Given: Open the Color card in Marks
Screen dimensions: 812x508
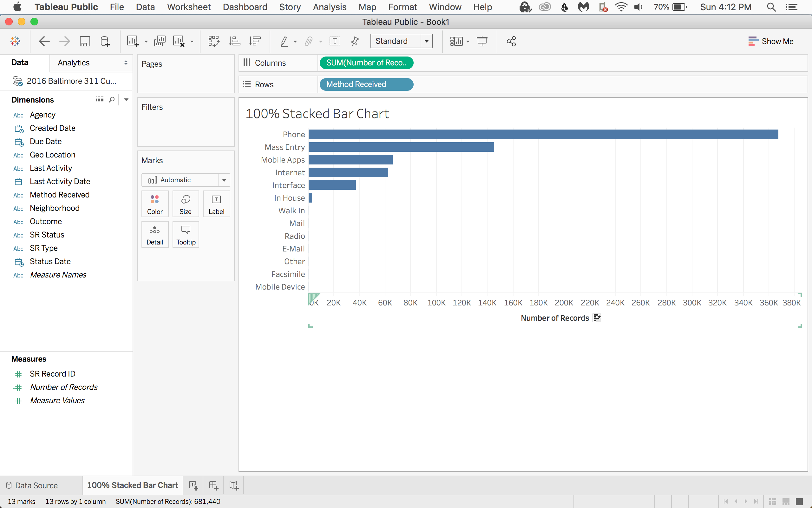Looking at the screenshot, I should click(155, 204).
